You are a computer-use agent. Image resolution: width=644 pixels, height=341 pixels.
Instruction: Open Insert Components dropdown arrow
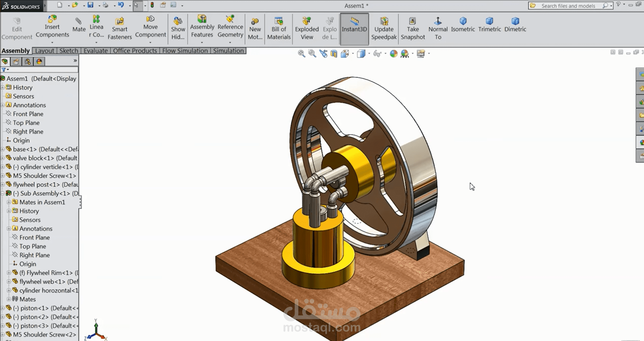coord(52,43)
